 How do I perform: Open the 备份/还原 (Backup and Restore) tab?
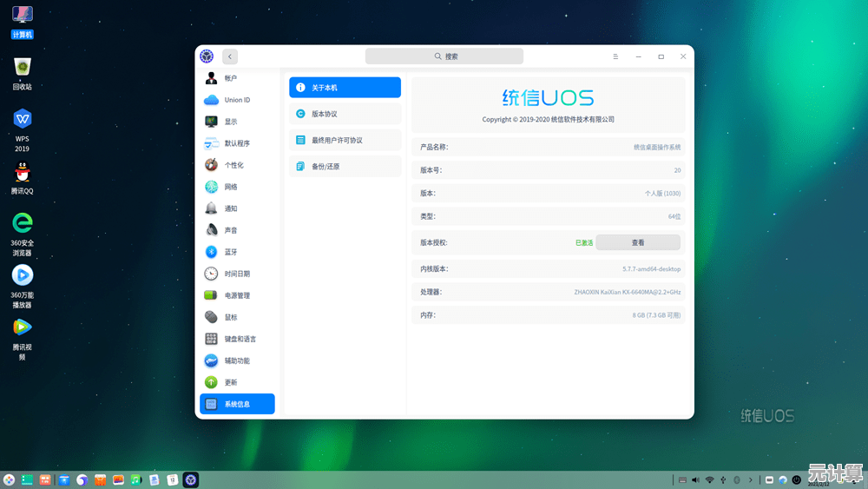click(345, 166)
